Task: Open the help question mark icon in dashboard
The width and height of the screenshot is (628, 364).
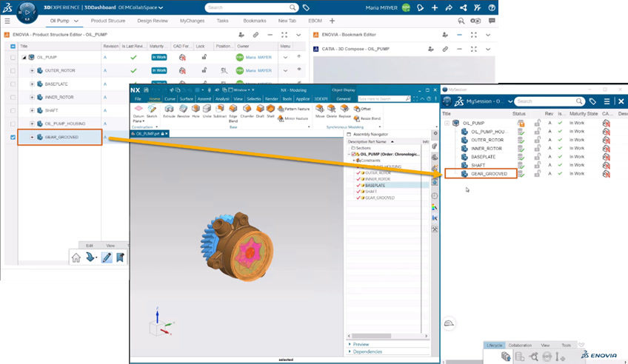Action: pos(492,7)
